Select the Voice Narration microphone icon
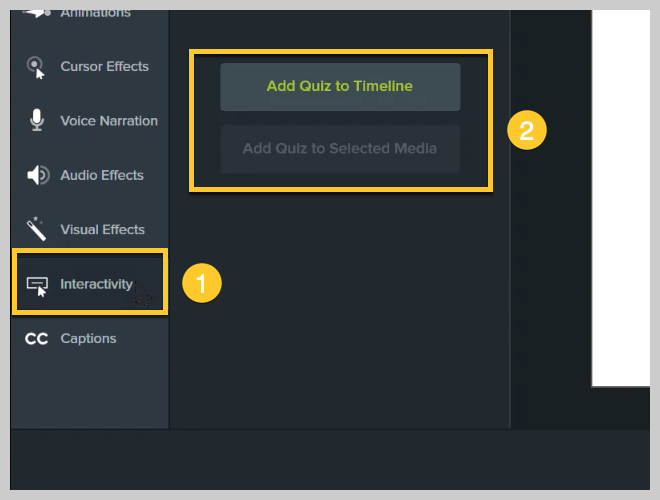This screenshot has height=500, width=660. coord(37,120)
